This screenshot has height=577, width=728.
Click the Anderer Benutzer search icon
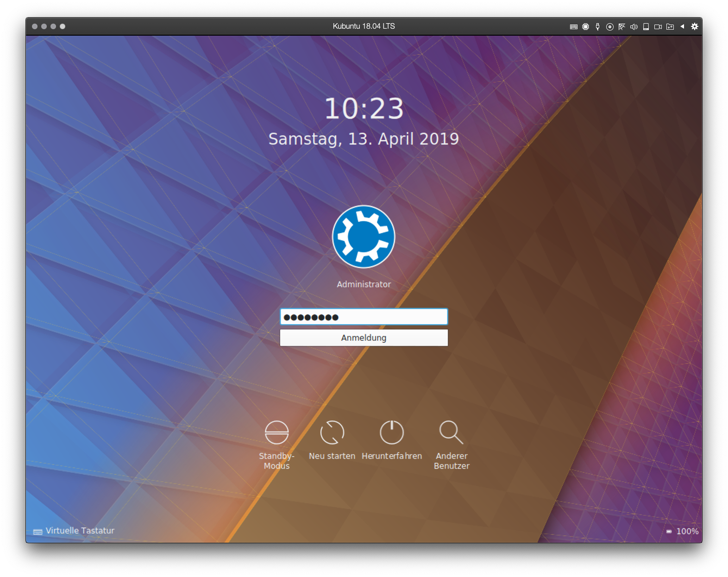(x=452, y=433)
